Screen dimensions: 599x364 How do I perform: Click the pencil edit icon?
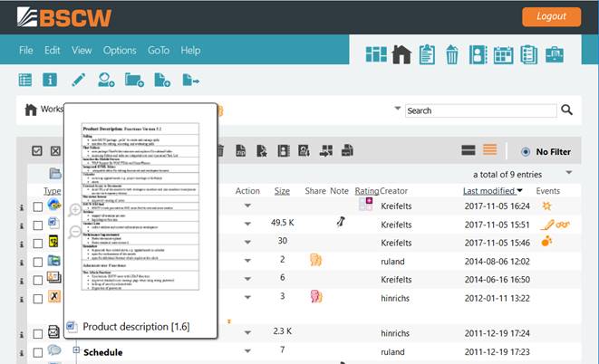point(79,81)
